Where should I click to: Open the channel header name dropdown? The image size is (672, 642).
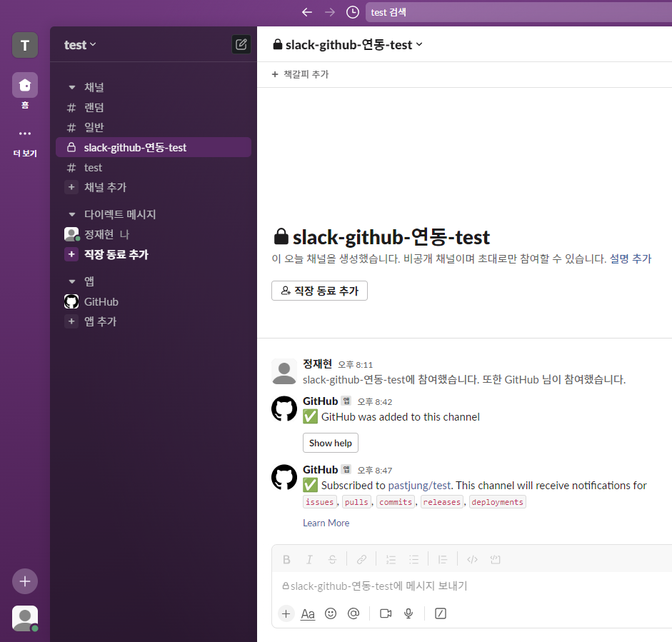click(x=348, y=44)
